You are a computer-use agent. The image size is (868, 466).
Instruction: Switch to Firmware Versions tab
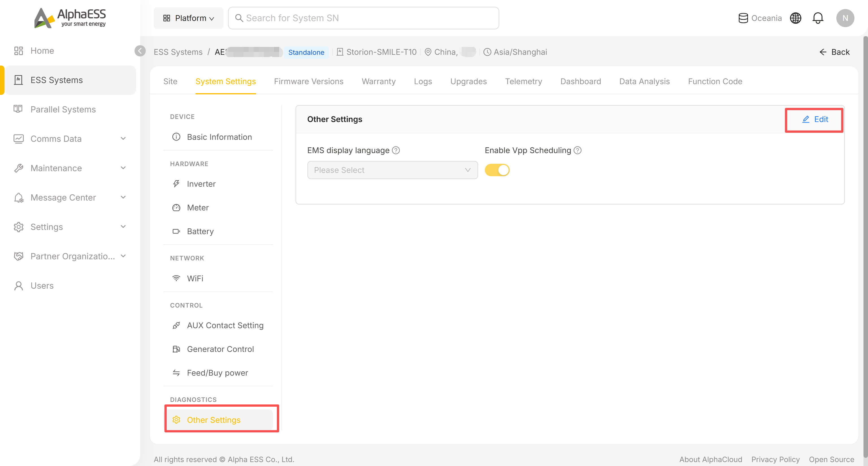(308, 82)
